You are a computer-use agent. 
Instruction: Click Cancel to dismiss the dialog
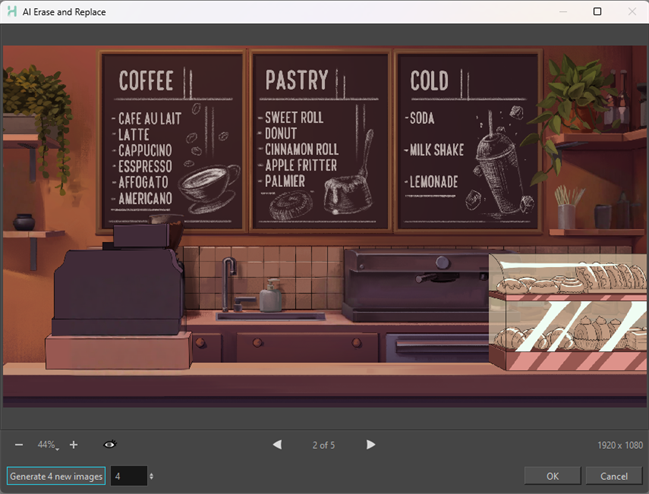click(x=613, y=476)
